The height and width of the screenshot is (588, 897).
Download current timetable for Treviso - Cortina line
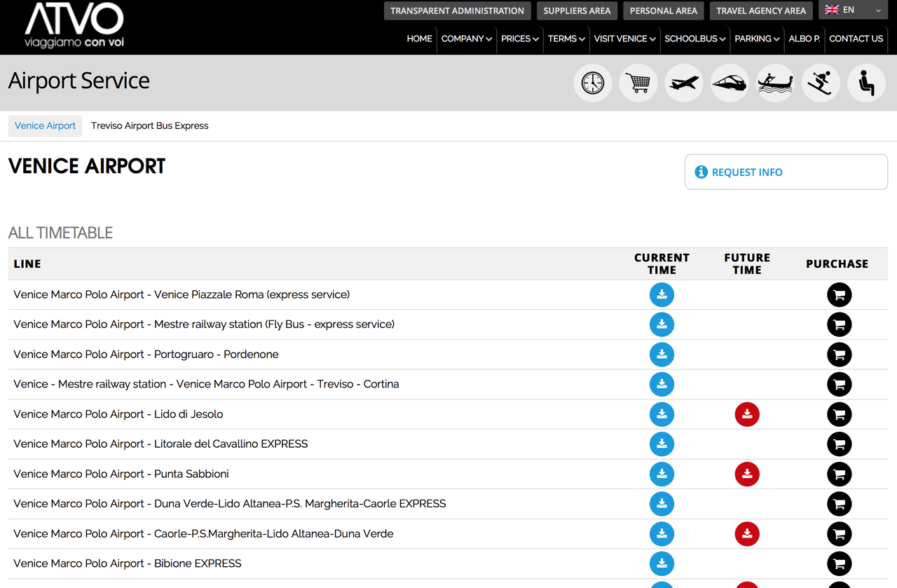[x=662, y=384]
